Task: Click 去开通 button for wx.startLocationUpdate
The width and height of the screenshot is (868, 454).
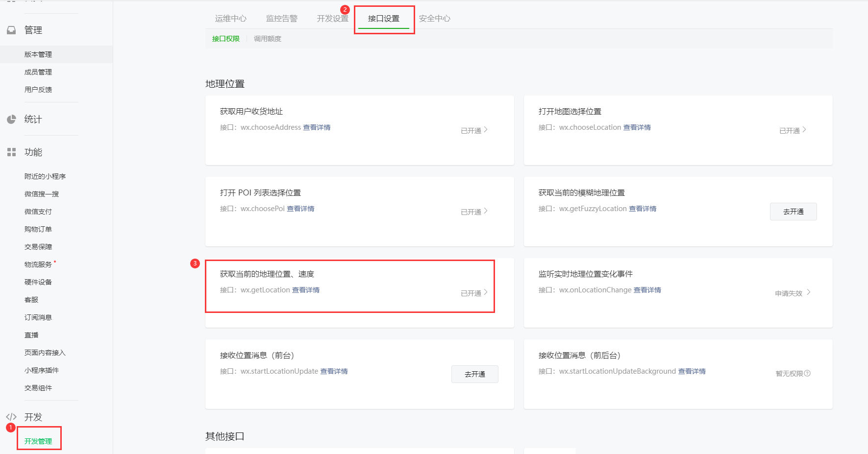Action: 474,374
